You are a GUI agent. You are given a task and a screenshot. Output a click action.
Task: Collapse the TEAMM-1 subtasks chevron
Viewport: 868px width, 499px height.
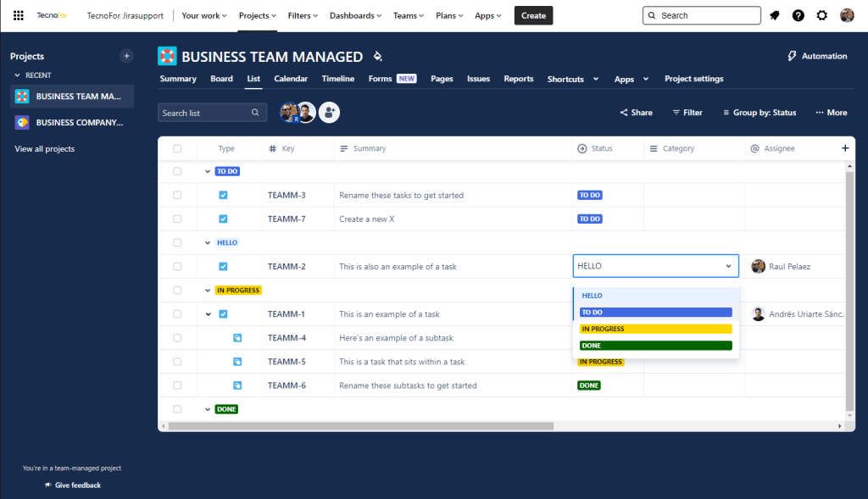208,314
